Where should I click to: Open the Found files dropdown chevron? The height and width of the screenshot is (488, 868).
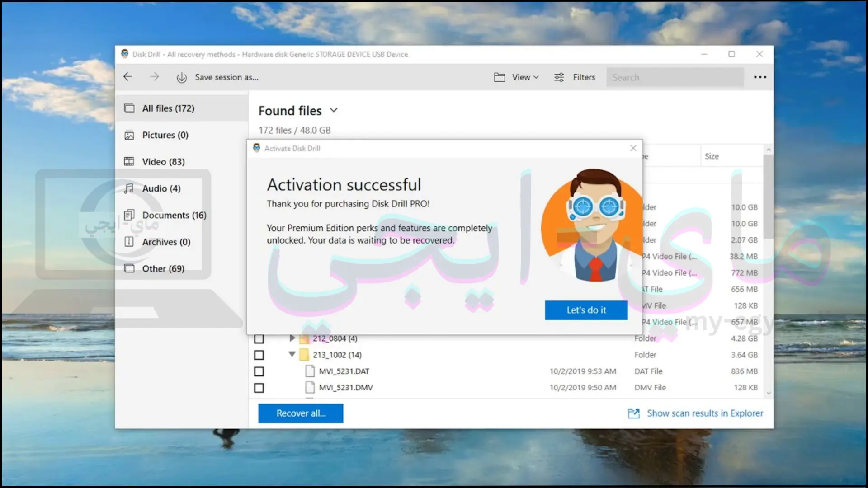(334, 110)
